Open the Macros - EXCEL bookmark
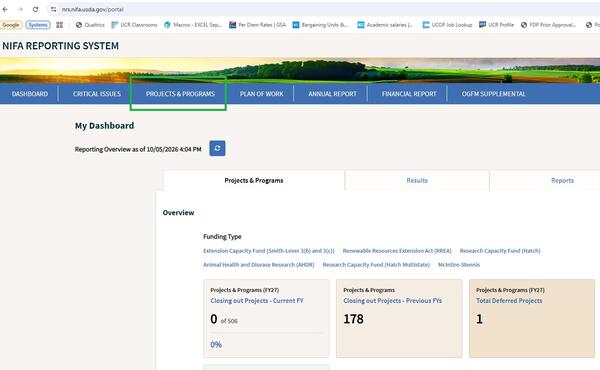Viewport: 600px width, 370px height. pyautogui.click(x=193, y=25)
